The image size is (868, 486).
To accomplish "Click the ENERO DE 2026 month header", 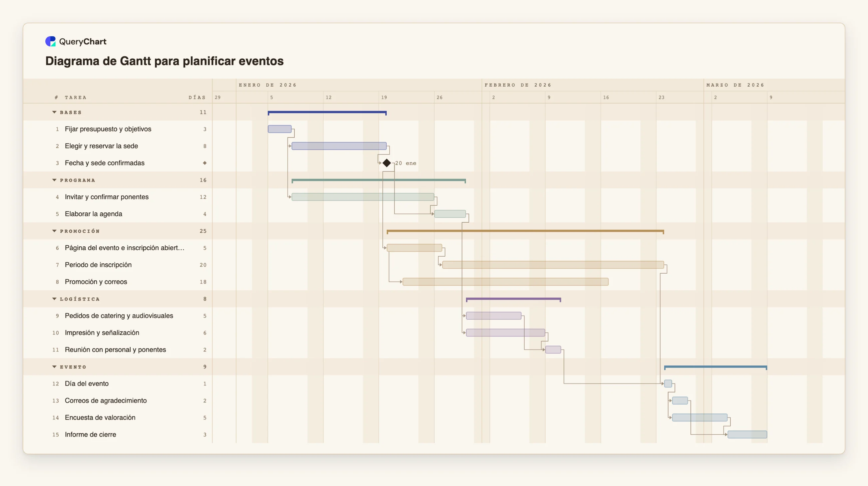I will 267,85.
